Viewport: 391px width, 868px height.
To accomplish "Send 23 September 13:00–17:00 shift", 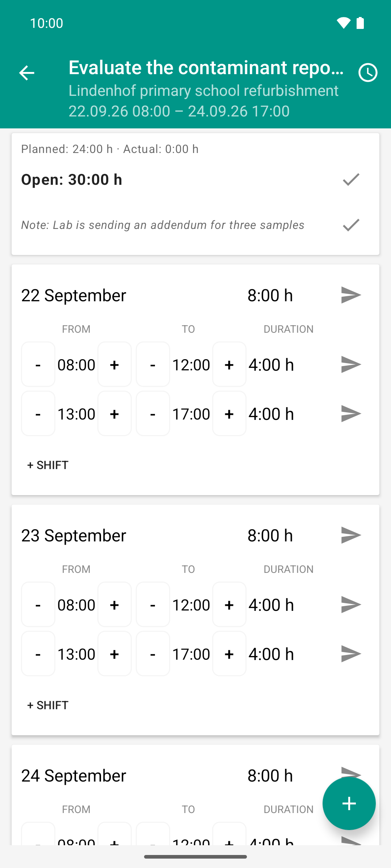I will point(351,654).
